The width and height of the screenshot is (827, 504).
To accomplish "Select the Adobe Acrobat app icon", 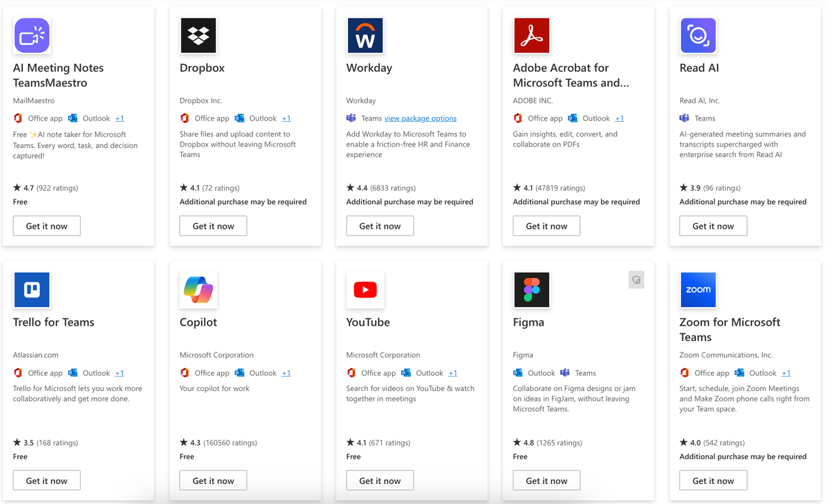I will tap(531, 35).
